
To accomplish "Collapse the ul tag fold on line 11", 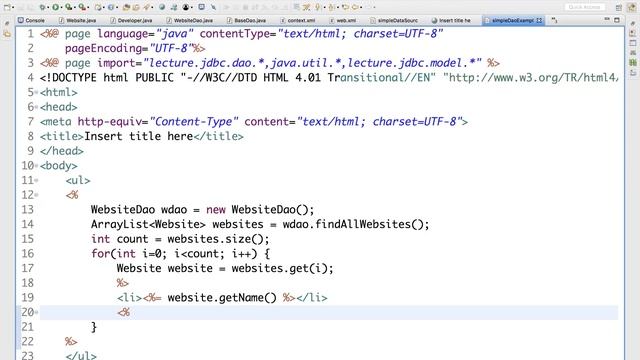I will [36, 180].
